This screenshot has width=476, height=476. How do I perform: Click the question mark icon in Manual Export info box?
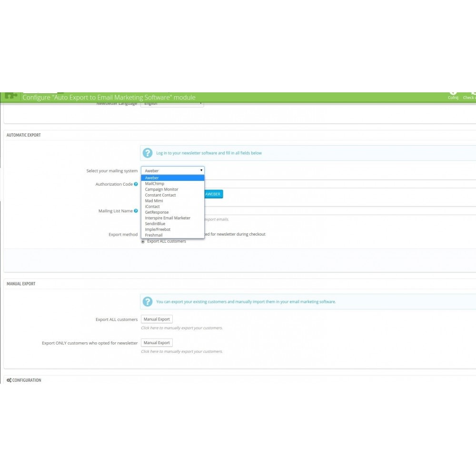click(x=148, y=302)
